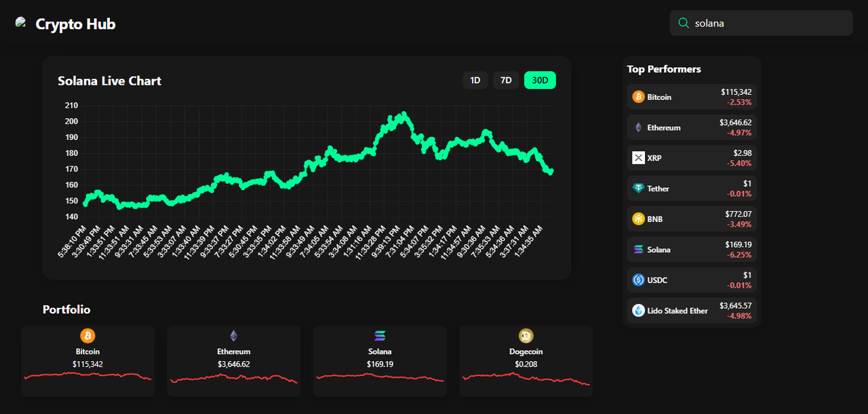
Task: Click the $0.208 Dogecoin portfolio price
Action: coord(526,364)
